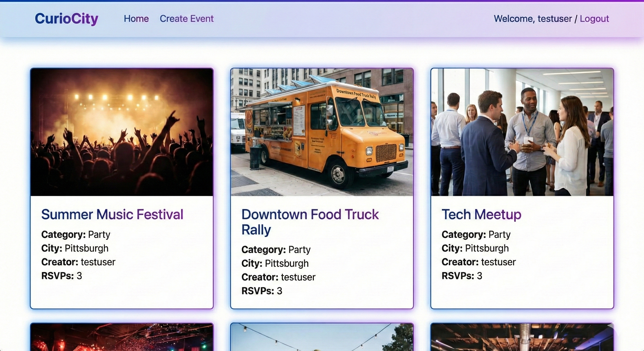Open the Downtown Food Truck Rally title

(310, 222)
